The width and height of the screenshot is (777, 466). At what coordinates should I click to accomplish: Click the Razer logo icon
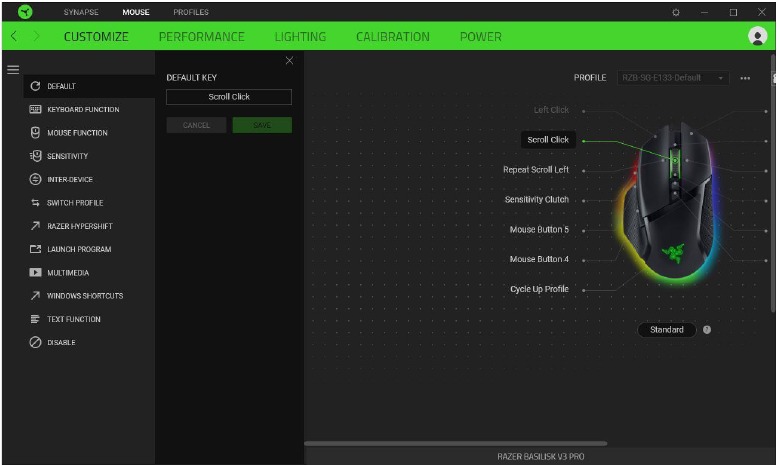tap(25, 11)
